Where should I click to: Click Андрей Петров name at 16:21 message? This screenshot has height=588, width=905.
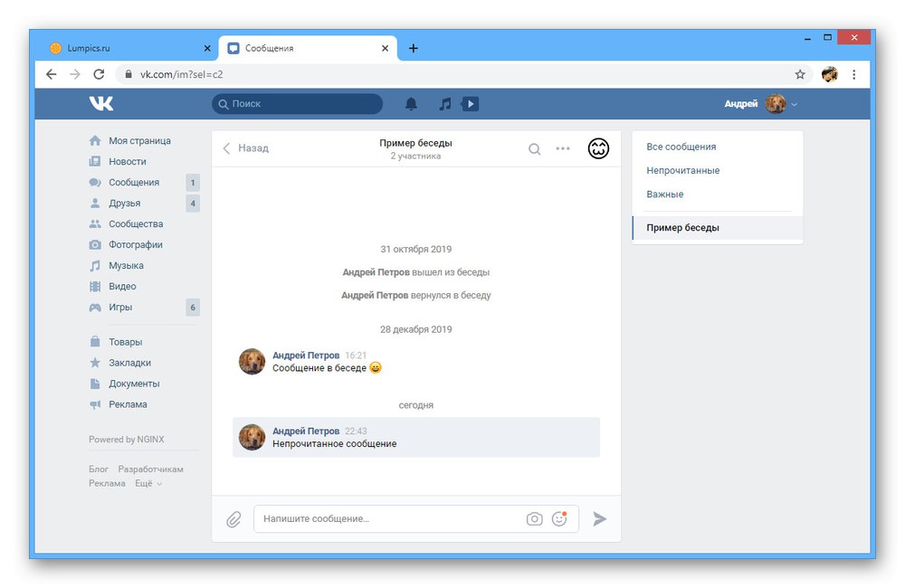306,356
